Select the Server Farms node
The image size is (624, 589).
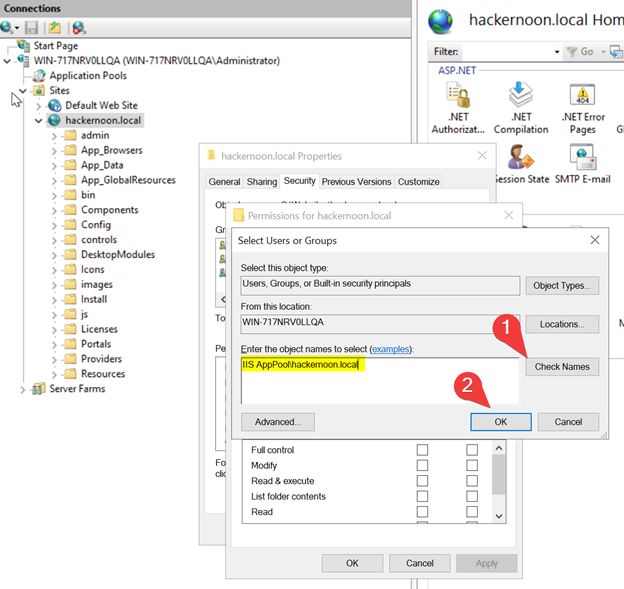tap(77, 388)
